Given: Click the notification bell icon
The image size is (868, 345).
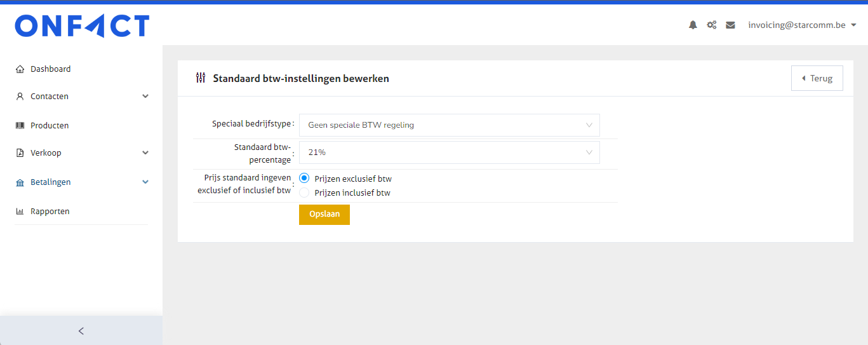Looking at the screenshot, I should click(693, 25).
